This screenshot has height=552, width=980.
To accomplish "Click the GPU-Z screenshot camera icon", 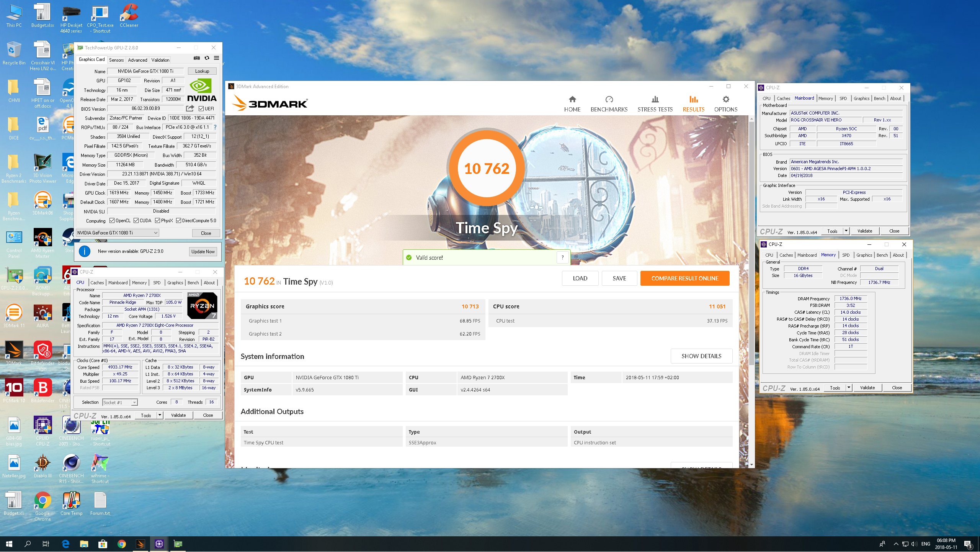I will tap(196, 58).
